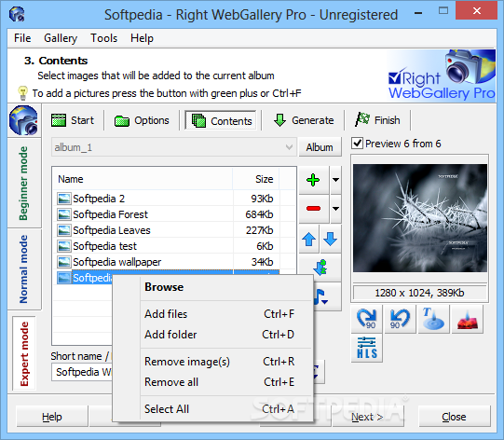Go to the Generate step
The height and width of the screenshot is (440, 504).
(304, 120)
